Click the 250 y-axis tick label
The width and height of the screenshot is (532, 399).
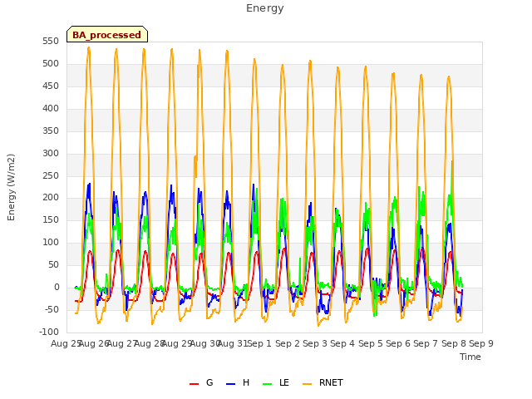(51, 175)
